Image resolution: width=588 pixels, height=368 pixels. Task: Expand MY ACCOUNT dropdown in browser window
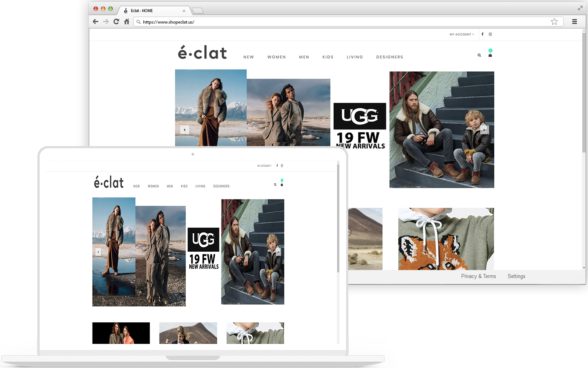tap(462, 34)
